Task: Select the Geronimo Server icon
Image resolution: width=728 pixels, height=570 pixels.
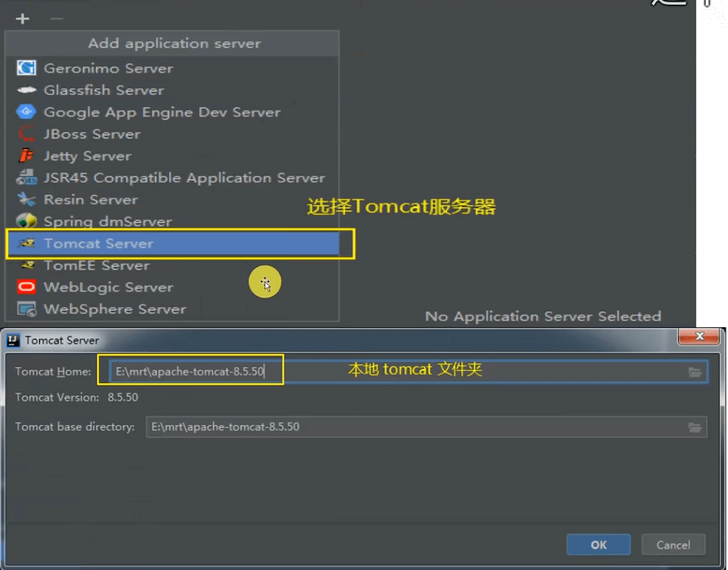Action: [x=27, y=68]
